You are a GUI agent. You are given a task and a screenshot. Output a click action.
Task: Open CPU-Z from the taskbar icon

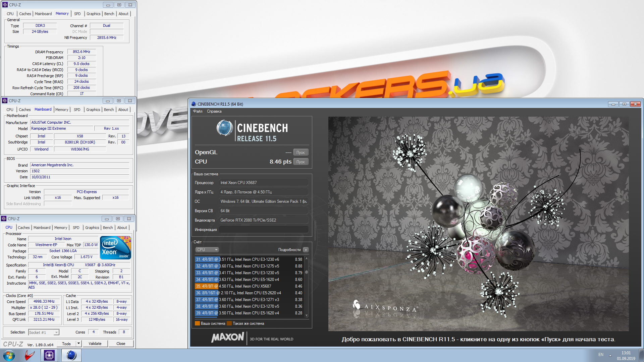click(49, 355)
